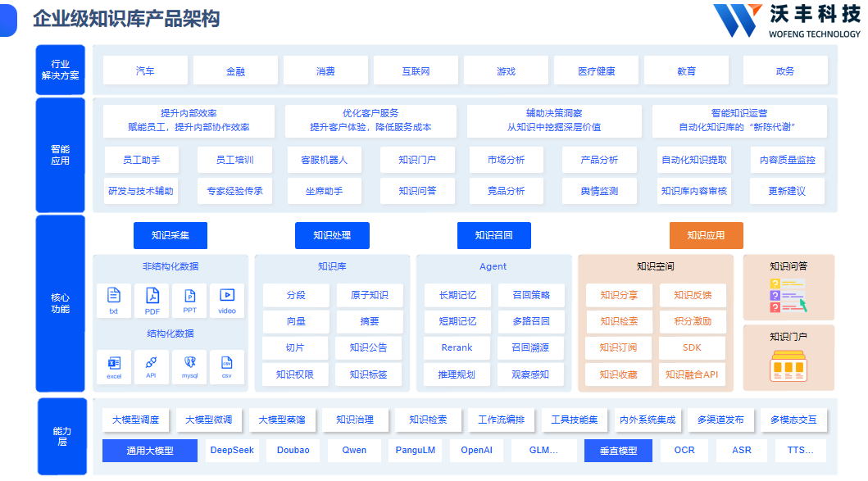
Task: Select the 知识召回 header tab
Action: click(x=493, y=235)
